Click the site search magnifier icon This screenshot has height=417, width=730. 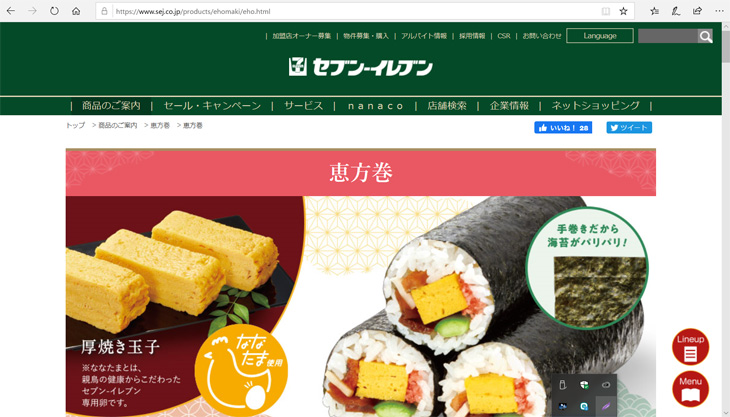pyautogui.click(x=705, y=36)
